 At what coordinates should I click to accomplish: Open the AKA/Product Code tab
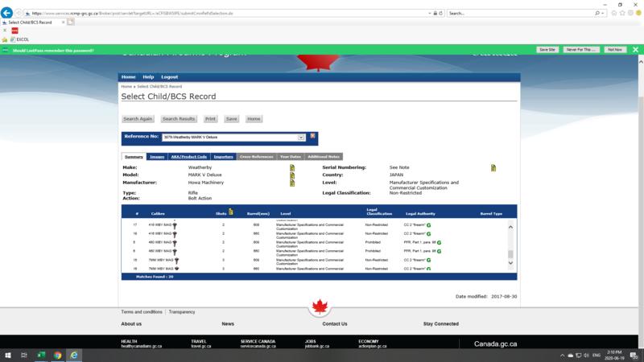189,157
